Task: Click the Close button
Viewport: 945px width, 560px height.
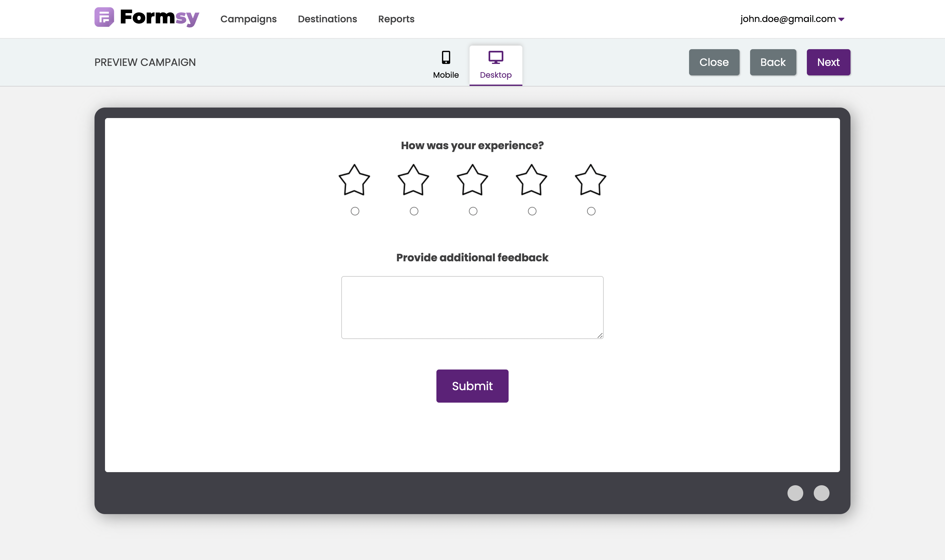Action: pyautogui.click(x=714, y=61)
